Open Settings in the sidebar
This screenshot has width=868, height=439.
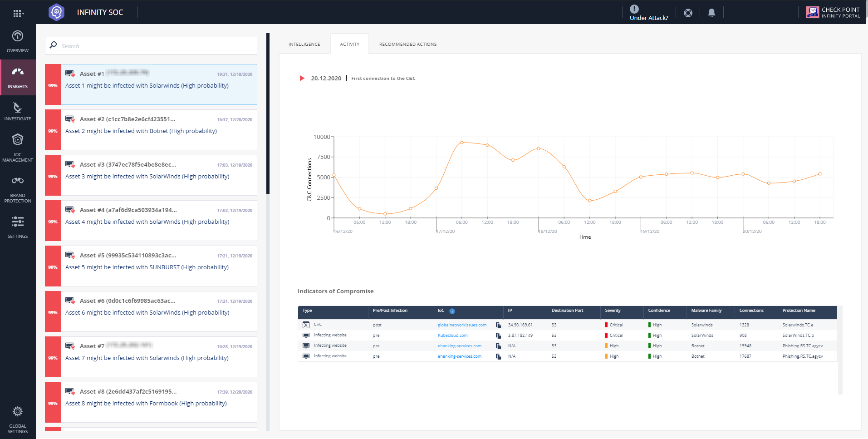pyautogui.click(x=18, y=227)
